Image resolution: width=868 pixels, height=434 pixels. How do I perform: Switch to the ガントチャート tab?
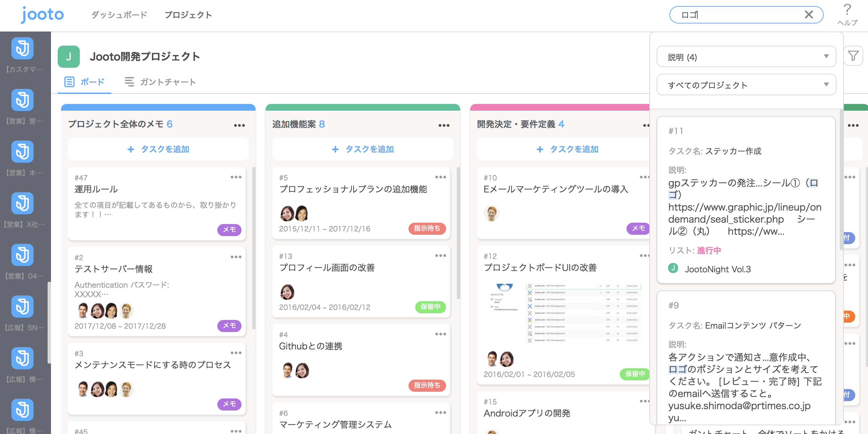[160, 82]
